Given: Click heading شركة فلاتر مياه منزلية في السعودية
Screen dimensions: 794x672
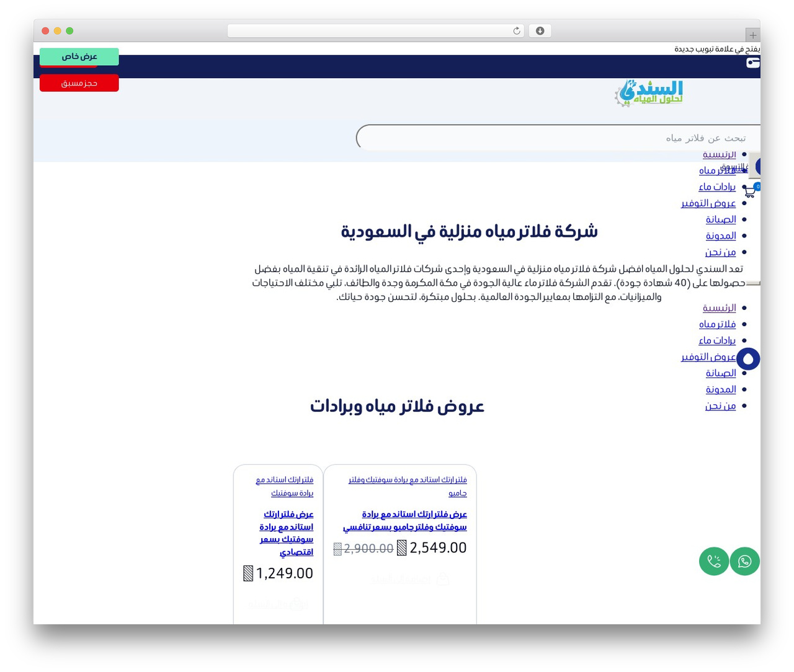Looking at the screenshot, I should tap(469, 231).
